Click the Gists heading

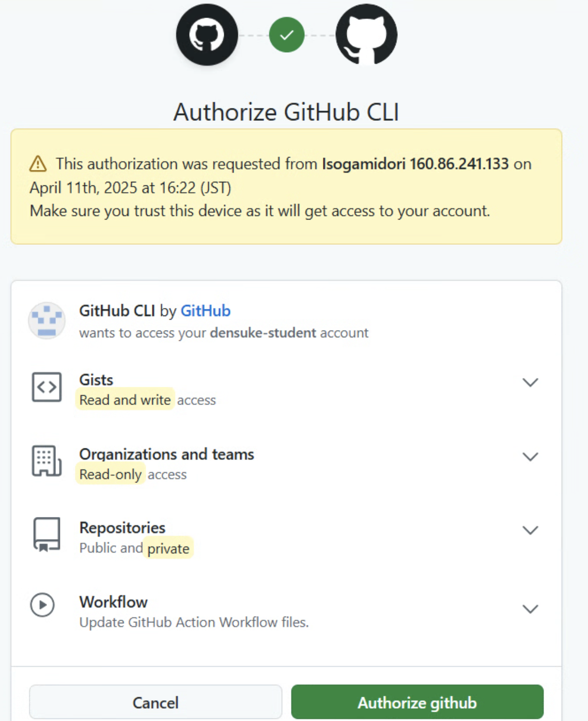tap(96, 380)
